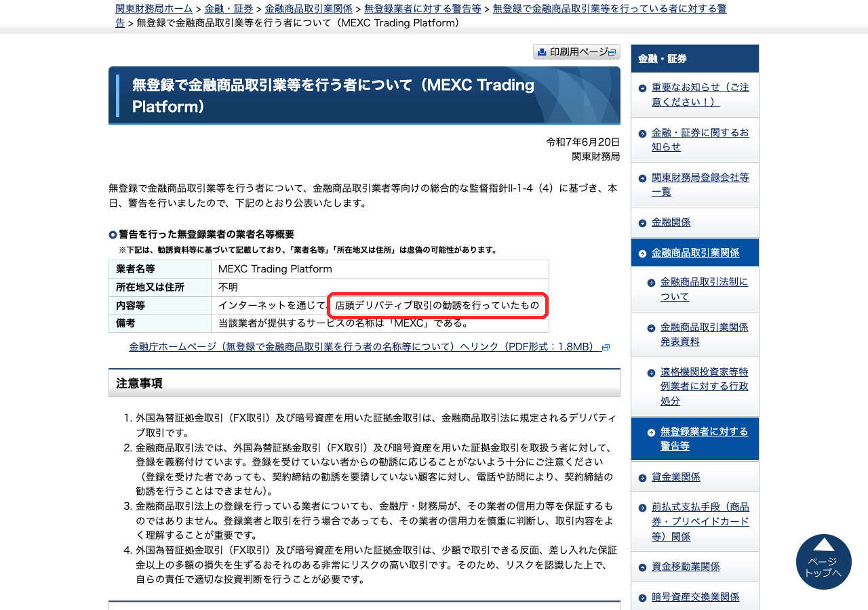Click the 金融・証券 sidebar header
The image size is (868, 610).
(695, 59)
